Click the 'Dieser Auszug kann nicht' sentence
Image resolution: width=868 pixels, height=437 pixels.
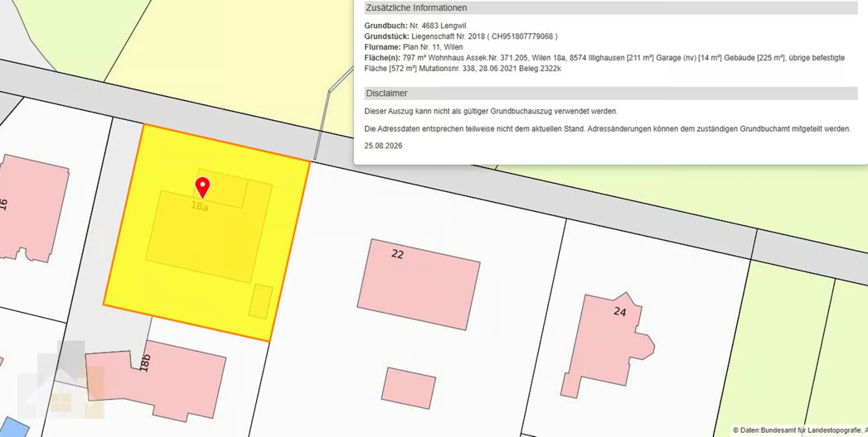click(491, 111)
